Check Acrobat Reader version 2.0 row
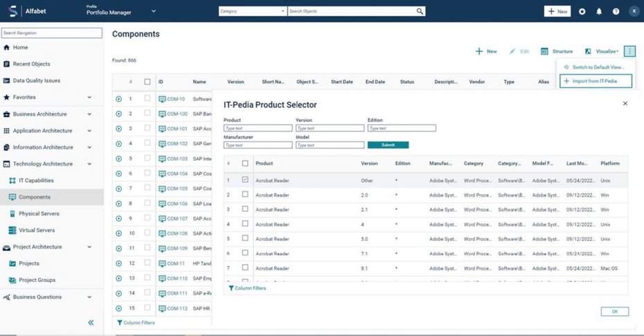 click(245, 194)
